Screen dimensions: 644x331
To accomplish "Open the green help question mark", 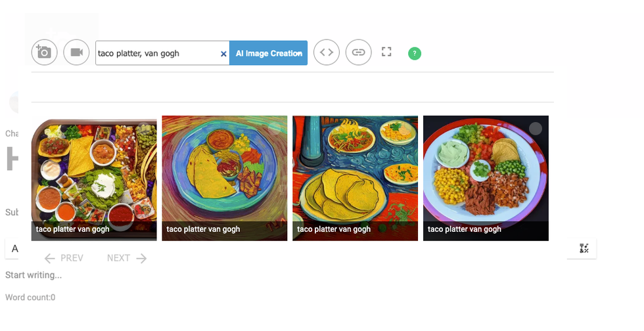I will pos(415,53).
